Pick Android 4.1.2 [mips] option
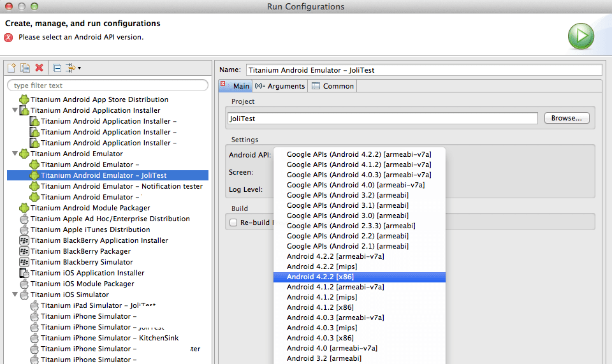 (x=360, y=297)
